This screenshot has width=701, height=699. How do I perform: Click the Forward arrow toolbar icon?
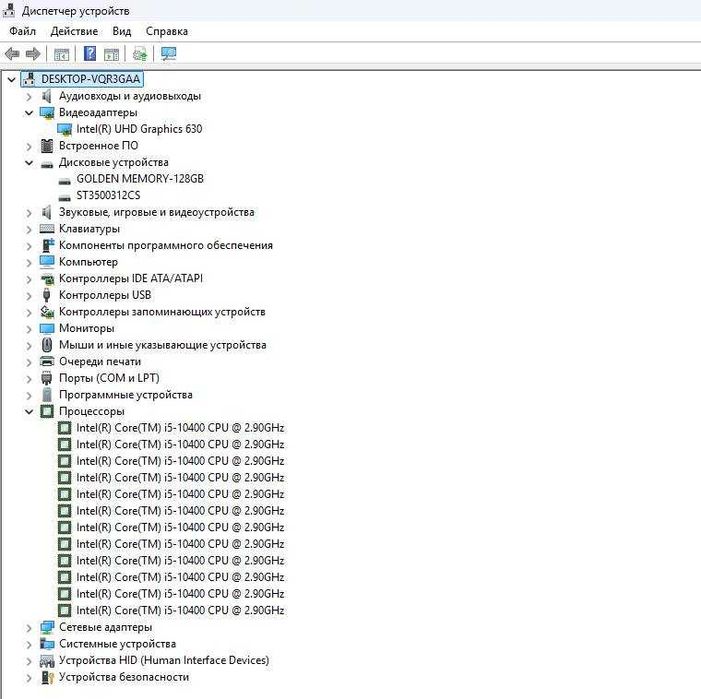click(x=33, y=54)
